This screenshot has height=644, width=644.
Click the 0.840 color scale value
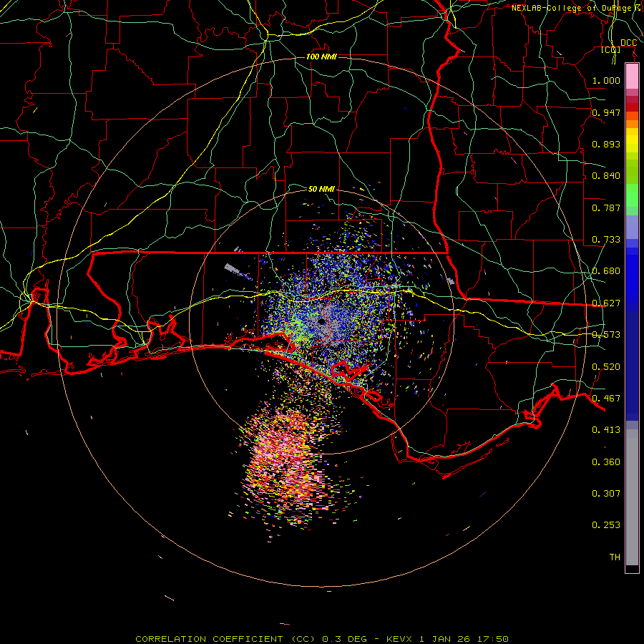click(x=606, y=176)
